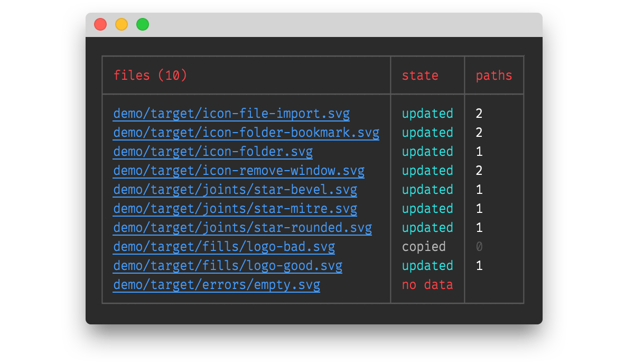Click the files (10) column header
The height and width of the screenshot is (364, 634).
[150, 75]
